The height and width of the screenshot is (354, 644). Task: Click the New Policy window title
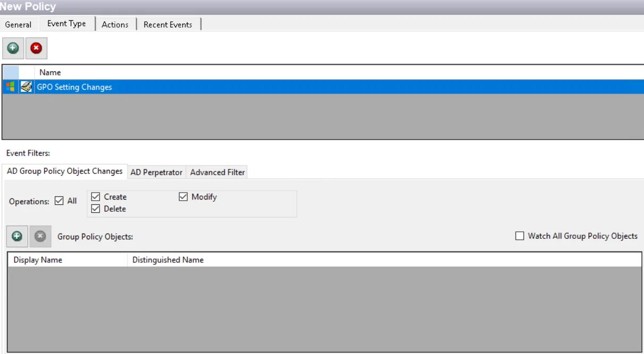[x=28, y=7]
